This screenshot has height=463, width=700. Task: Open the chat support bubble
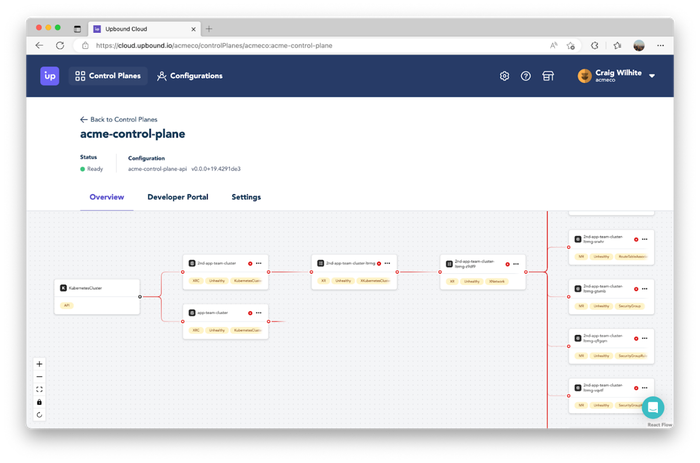(652, 407)
